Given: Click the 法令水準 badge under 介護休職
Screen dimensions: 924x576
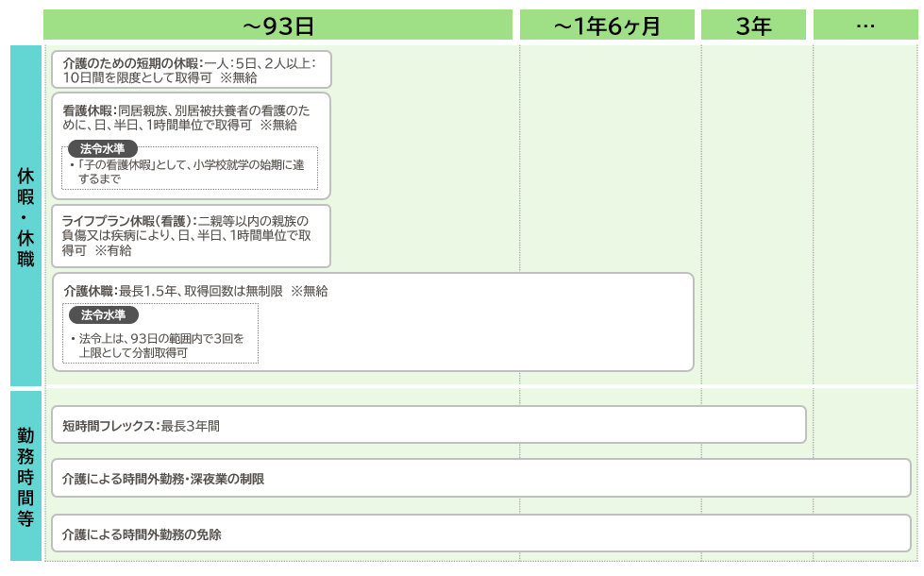Looking at the screenshot, I should pos(104,314).
